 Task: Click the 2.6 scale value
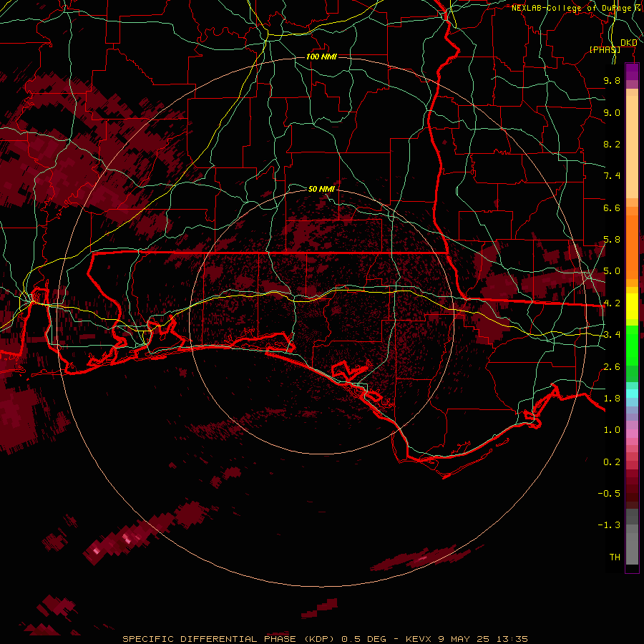pos(612,367)
